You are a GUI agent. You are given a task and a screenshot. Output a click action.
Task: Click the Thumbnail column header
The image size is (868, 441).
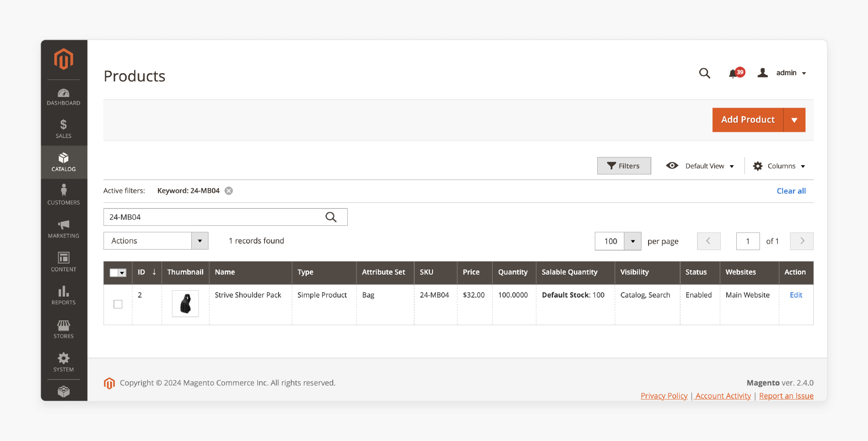pos(186,272)
